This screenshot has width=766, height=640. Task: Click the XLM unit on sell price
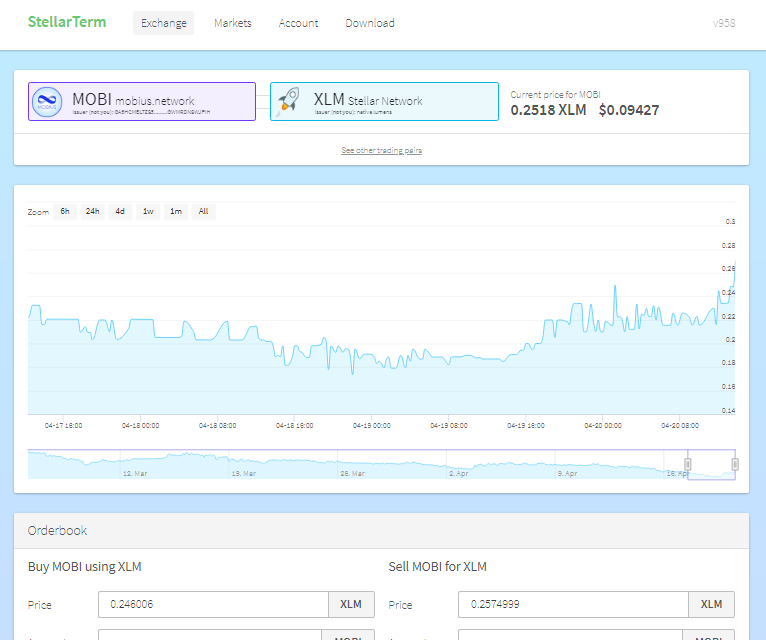(711, 604)
